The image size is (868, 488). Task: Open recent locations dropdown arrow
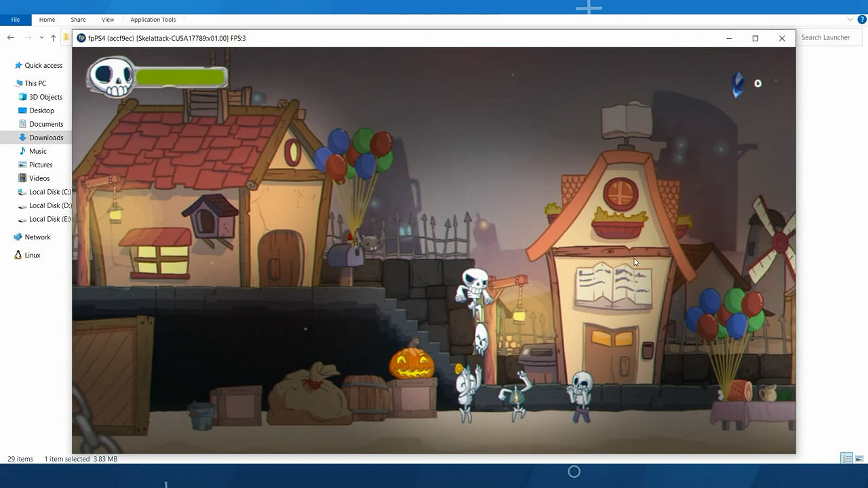[x=41, y=38]
